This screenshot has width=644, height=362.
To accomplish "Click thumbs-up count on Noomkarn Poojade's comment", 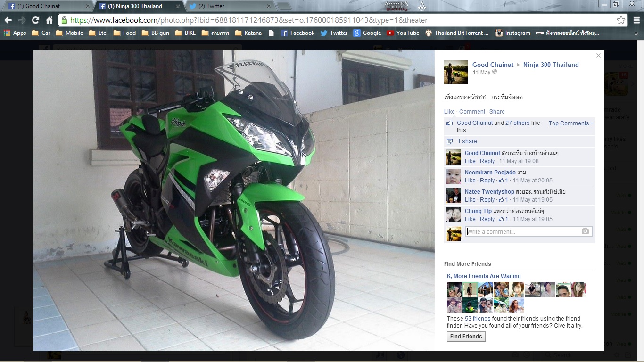I will pos(504,181).
